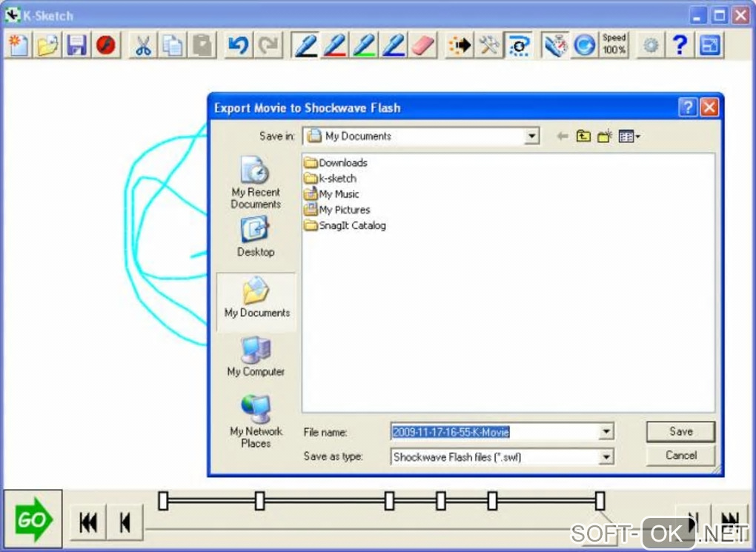Create a new sketch with New file icon
Viewport: 756px width, 552px height.
tap(19, 46)
